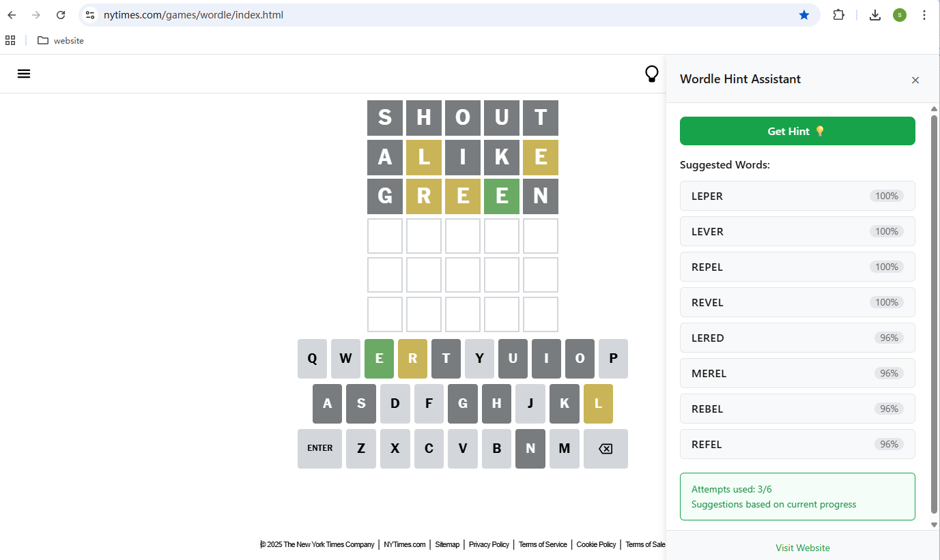Click the first empty tile in row four
Image resolution: width=940 pixels, height=560 pixels.
tap(385, 236)
